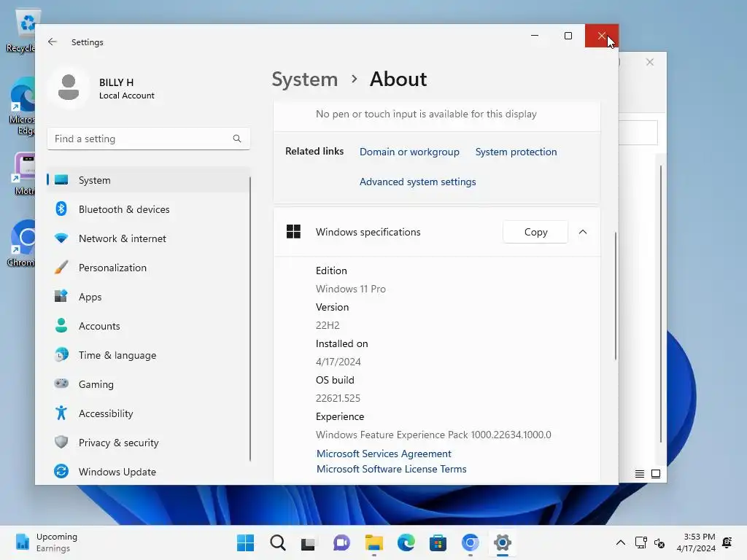Open the BILLY H account avatar
The height and width of the screenshot is (560, 747).
(x=69, y=87)
